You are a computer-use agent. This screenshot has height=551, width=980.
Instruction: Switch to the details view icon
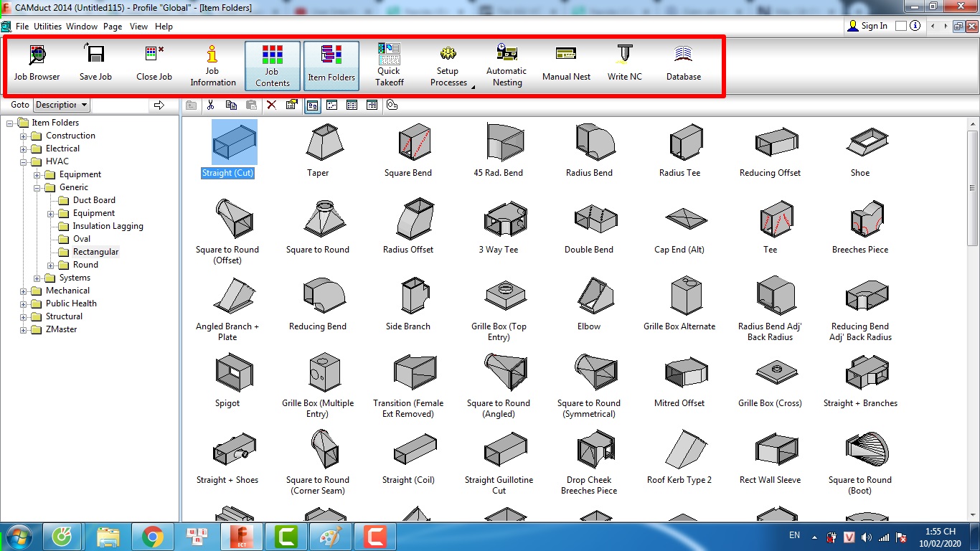tap(372, 105)
